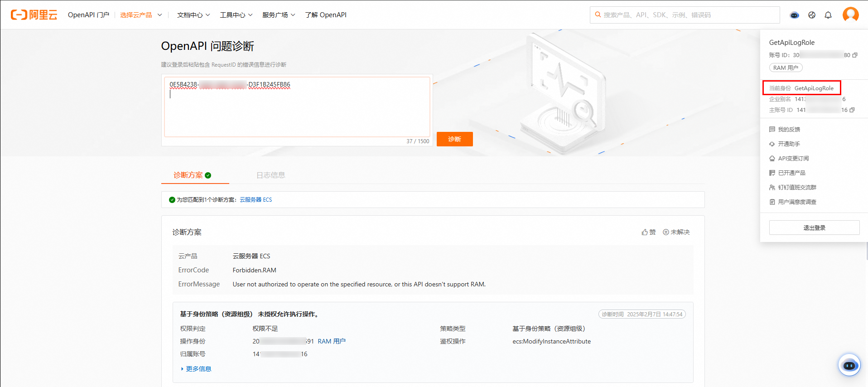Click the 我的反馈 icon
Image resolution: width=868 pixels, height=387 pixels.
coord(772,130)
